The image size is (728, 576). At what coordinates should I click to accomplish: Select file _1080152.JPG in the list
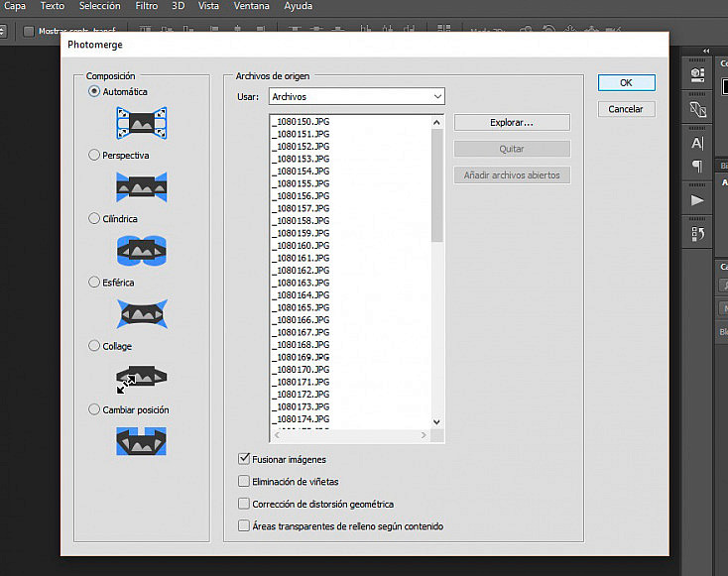(301, 146)
